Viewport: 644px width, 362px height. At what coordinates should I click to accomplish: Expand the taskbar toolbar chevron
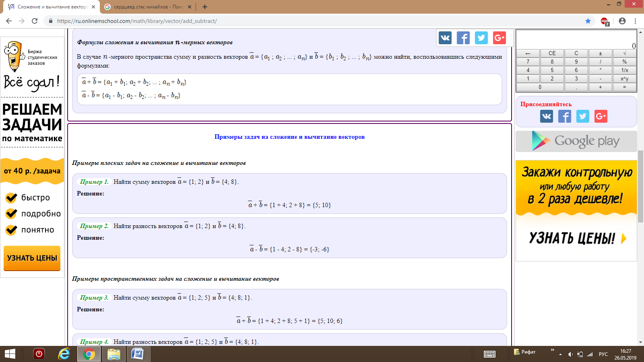coord(552,350)
